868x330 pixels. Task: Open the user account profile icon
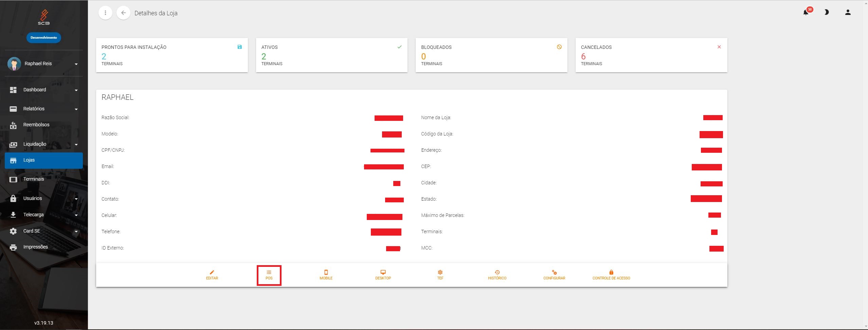[848, 13]
